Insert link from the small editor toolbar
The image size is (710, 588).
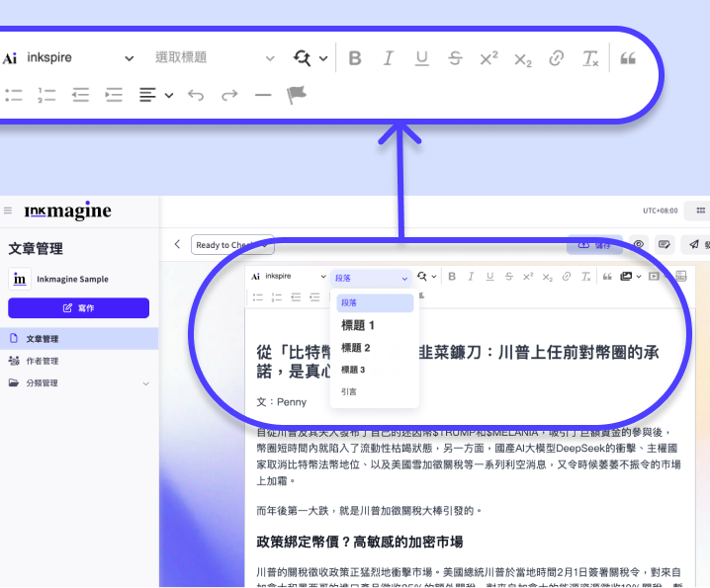click(x=567, y=276)
